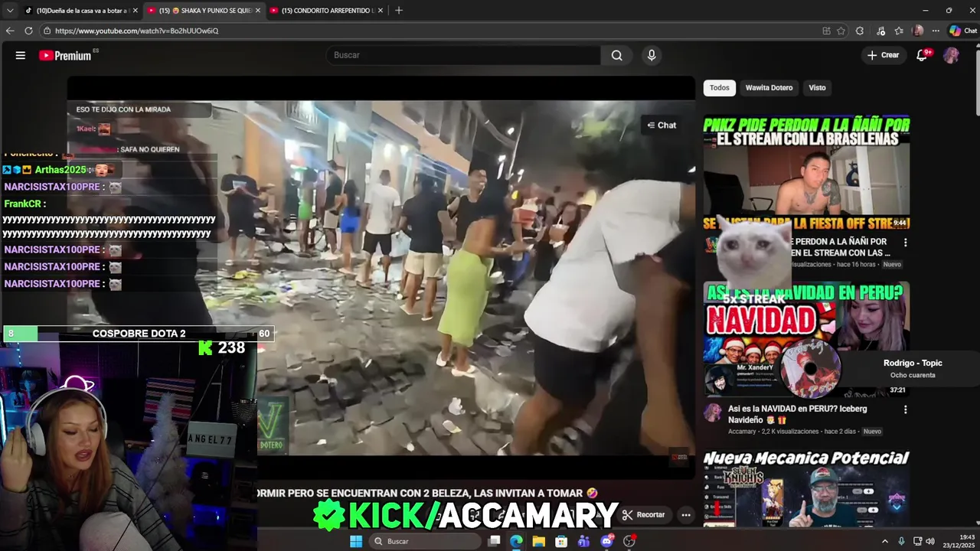Viewport: 980px width, 551px height.
Task: Open the Chat overlay button on the video
Action: point(661,125)
